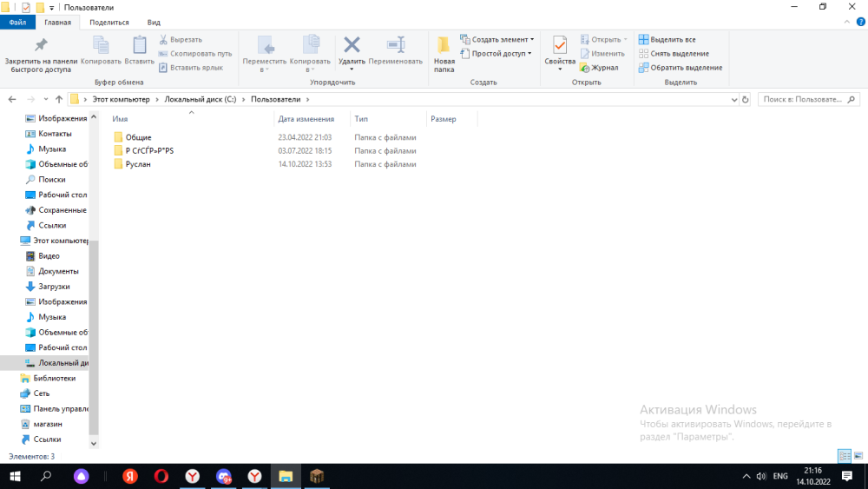Viewport: 868px width, 489px height.
Task: Click Скопировать путь (Copy path)
Action: [x=194, y=54]
